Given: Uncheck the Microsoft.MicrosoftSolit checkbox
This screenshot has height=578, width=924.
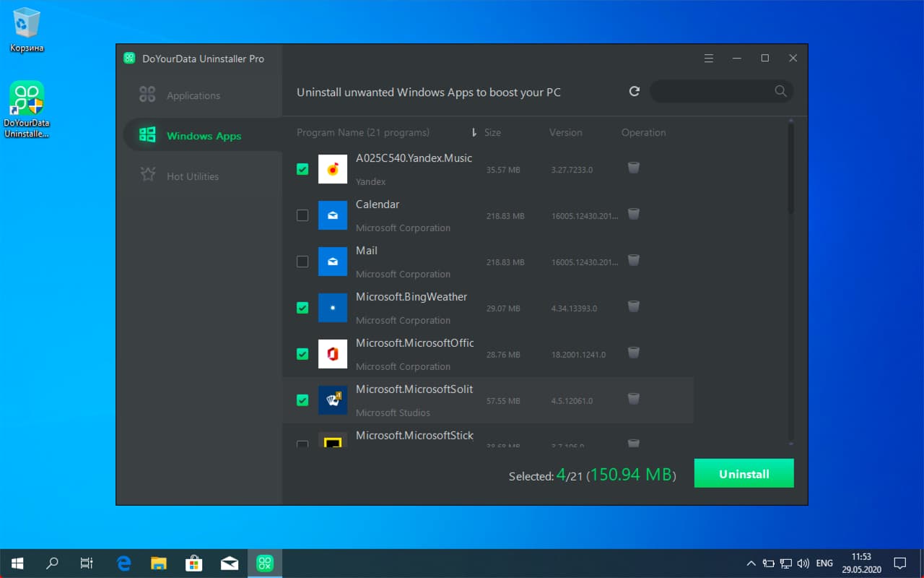Looking at the screenshot, I should click(x=302, y=400).
